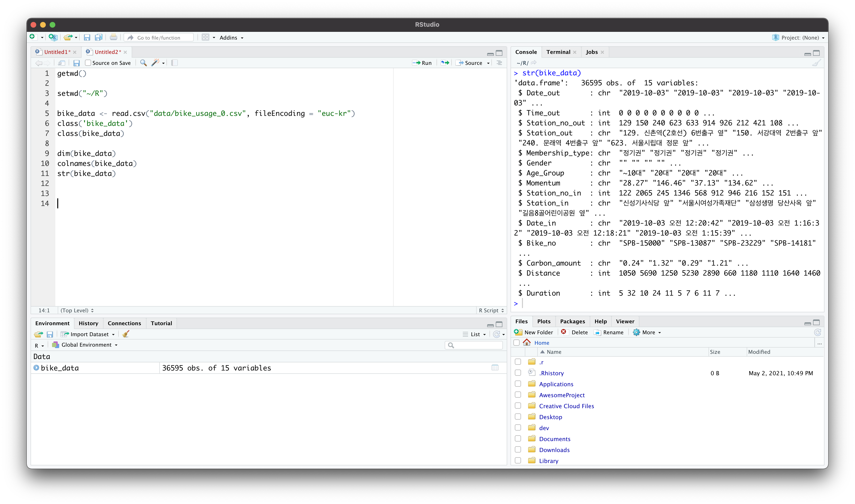The width and height of the screenshot is (855, 504).
Task: Click the New Folder button
Action: click(534, 333)
